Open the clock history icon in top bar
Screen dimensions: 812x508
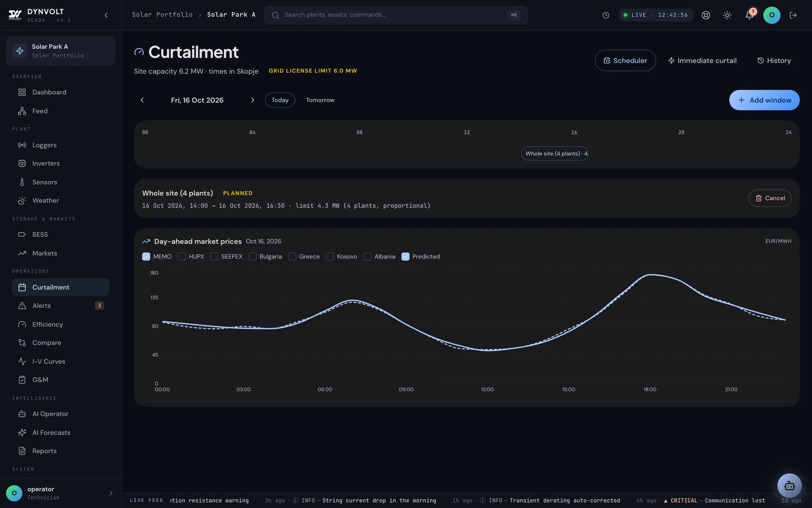coord(606,15)
